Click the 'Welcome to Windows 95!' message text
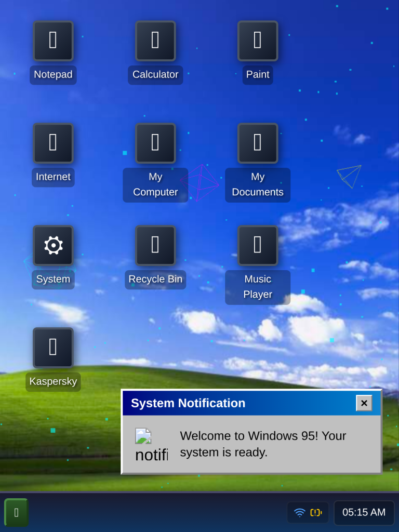This screenshot has height=532, width=399. [263, 444]
